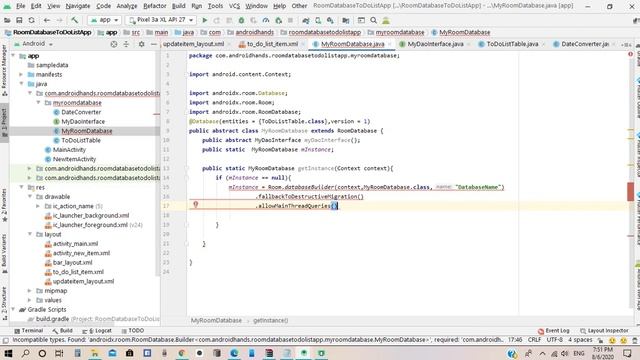Click the Open file toolbar icon

pos(7,20)
